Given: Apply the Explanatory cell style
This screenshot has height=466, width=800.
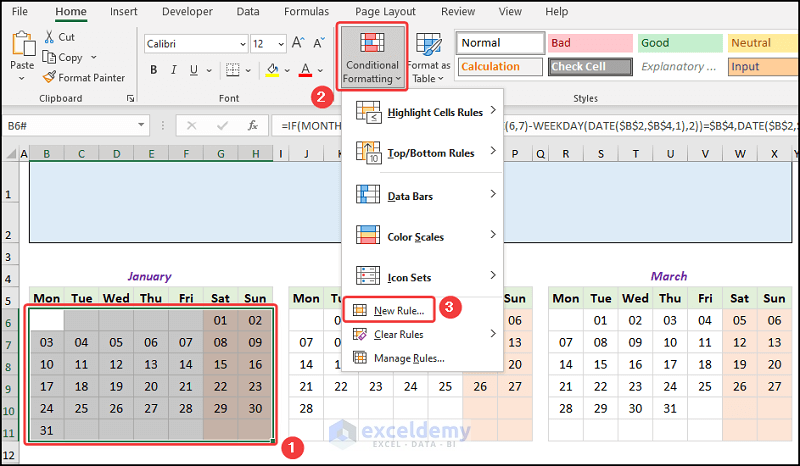Looking at the screenshot, I should (x=680, y=66).
